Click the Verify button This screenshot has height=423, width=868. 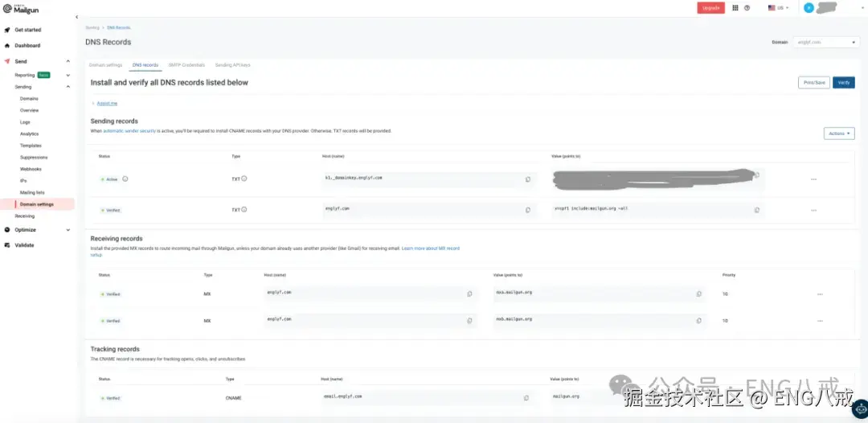pos(844,83)
